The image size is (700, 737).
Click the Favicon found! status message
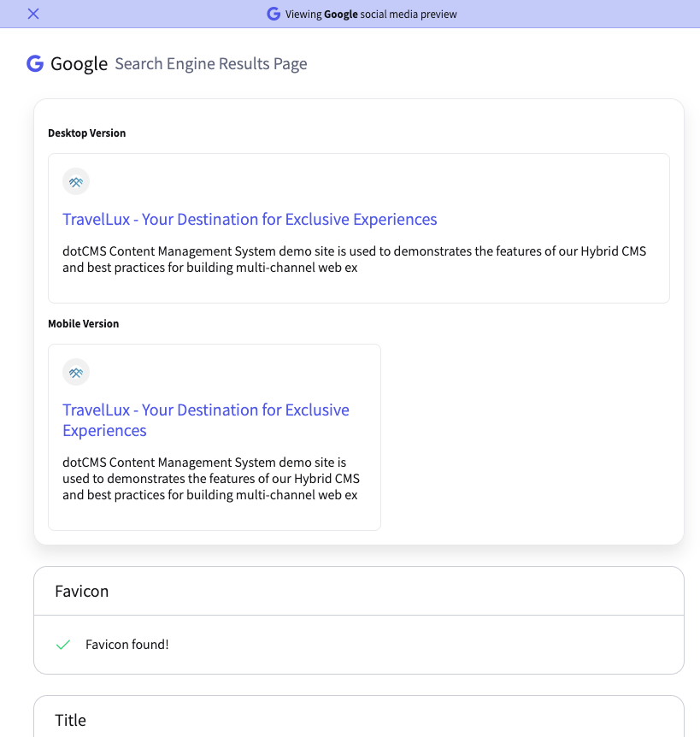pyautogui.click(x=126, y=645)
